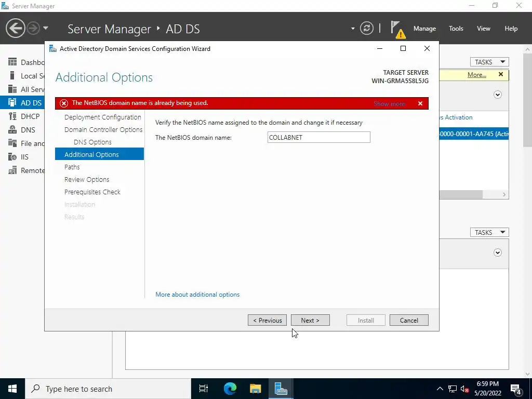The height and width of the screenshot is (399, 532).
Task: Click Show more in the error banner
Action: [389, 104]
